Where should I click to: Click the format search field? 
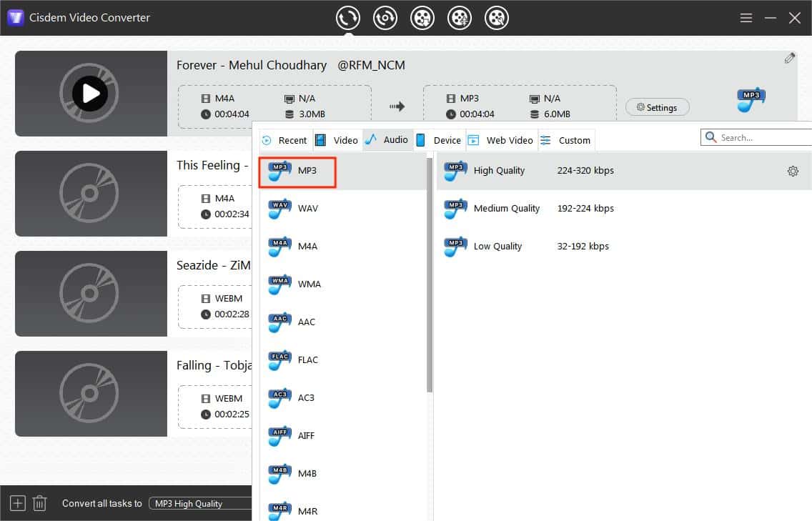click(x=758, y=137)
